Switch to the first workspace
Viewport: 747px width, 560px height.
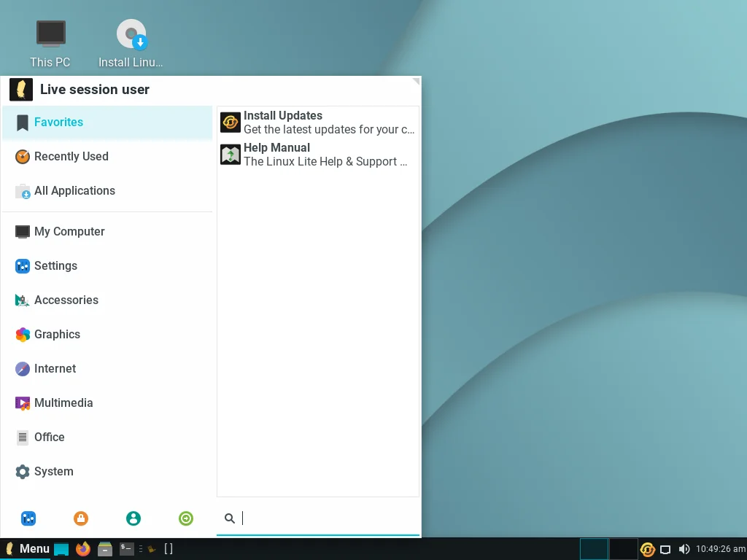pyautogui.click(x=594, y=549)
